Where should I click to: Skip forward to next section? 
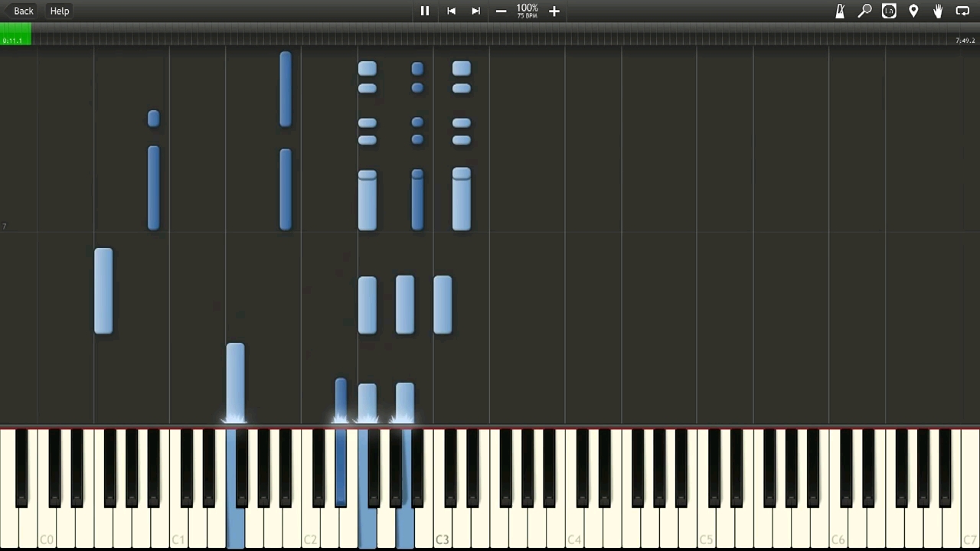[475, 11]
